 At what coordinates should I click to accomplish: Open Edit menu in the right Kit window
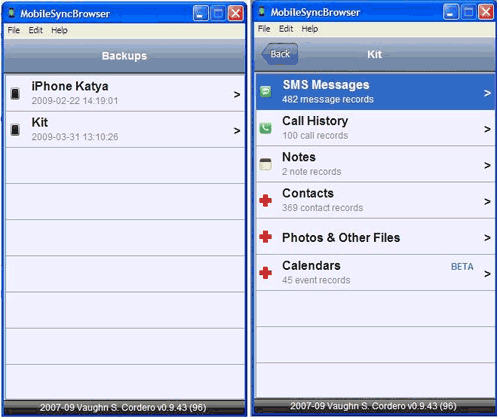(x=286, y=29)
